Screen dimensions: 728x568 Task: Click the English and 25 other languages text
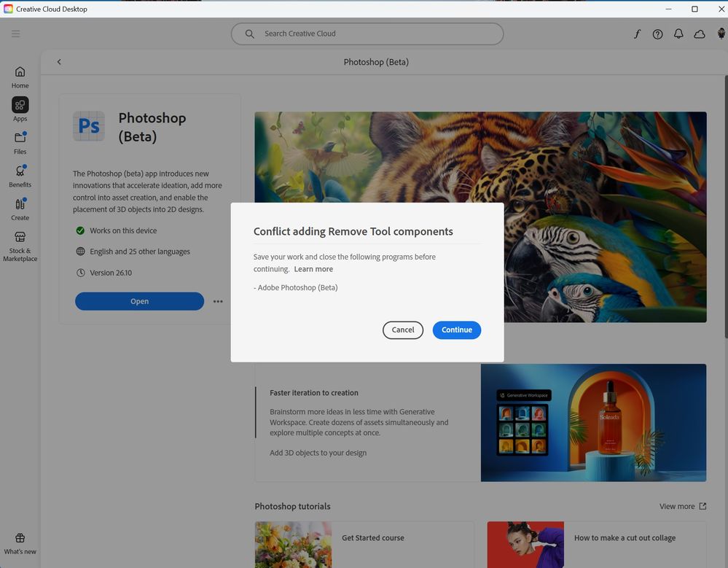(x=140, y=252)
